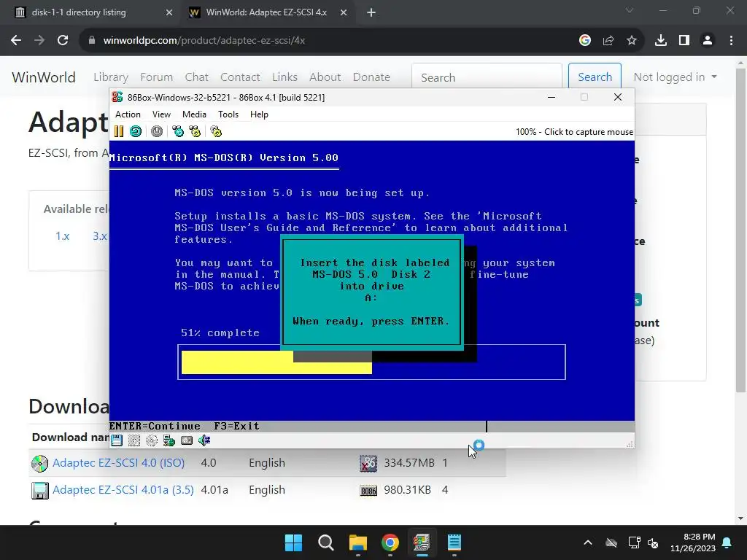Open the notification bell in tray
Image resolution: width=747 pixels, height=560 pixels.
click(727, 542)
